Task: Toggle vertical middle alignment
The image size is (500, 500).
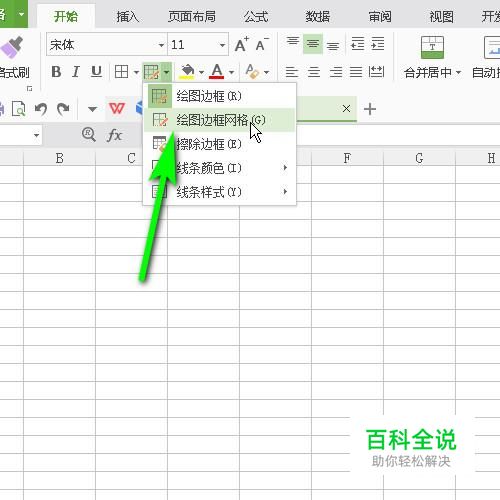Action: click(x=313, y=44)
